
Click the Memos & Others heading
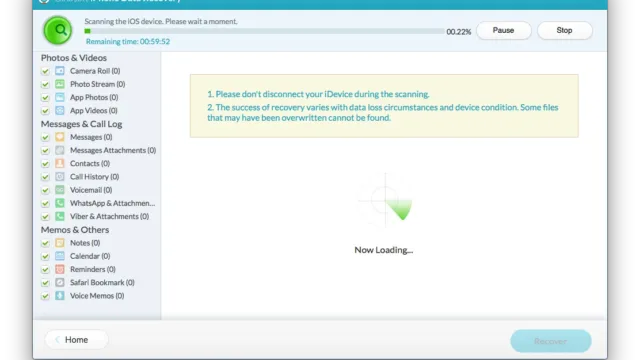point(75,230)
